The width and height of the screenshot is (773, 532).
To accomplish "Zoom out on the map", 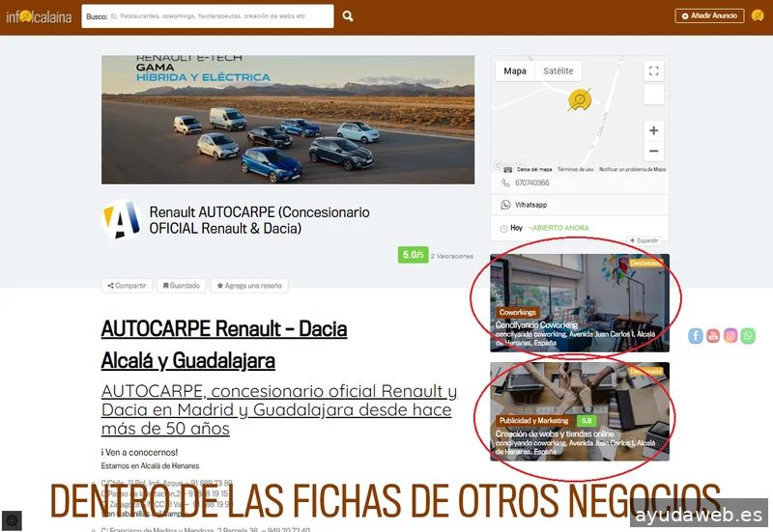I will click(x=654, y=152).
